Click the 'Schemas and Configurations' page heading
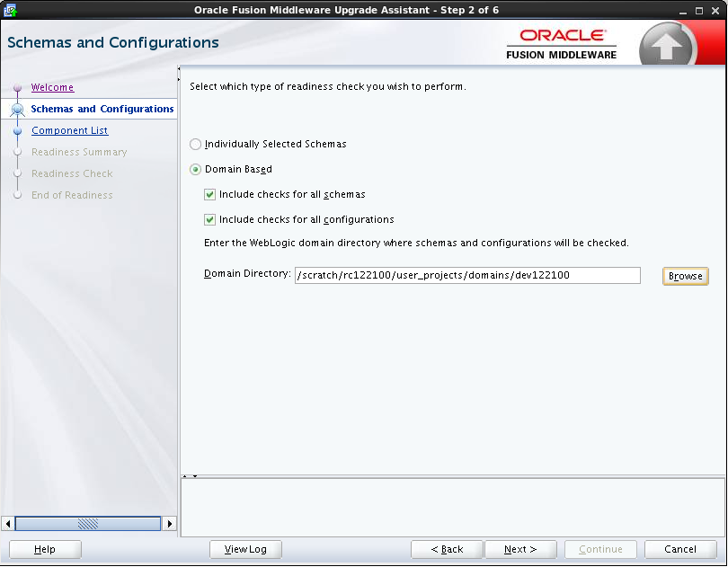This screenshot has width=728, height=567. point(113,42)
